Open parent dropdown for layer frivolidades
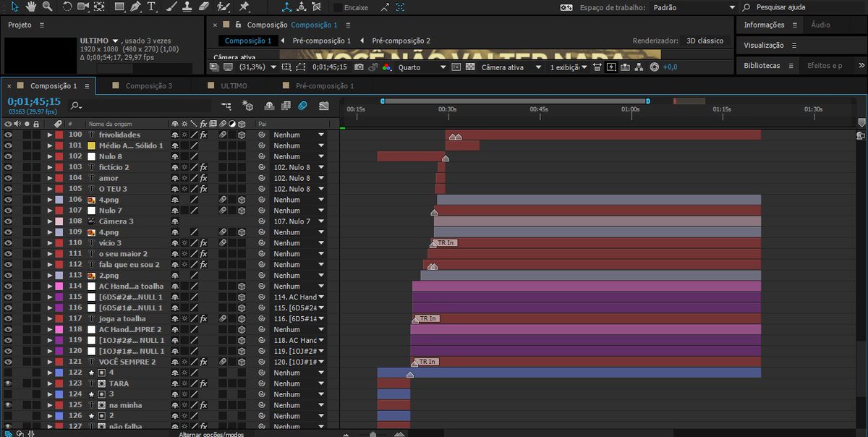868x437 pixels. 298,135
